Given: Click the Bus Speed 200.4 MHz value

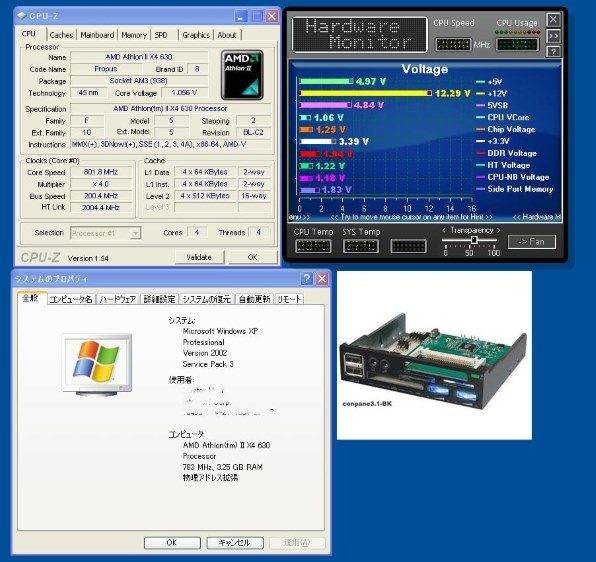Looking at the screenshot, I should (101, 196).
